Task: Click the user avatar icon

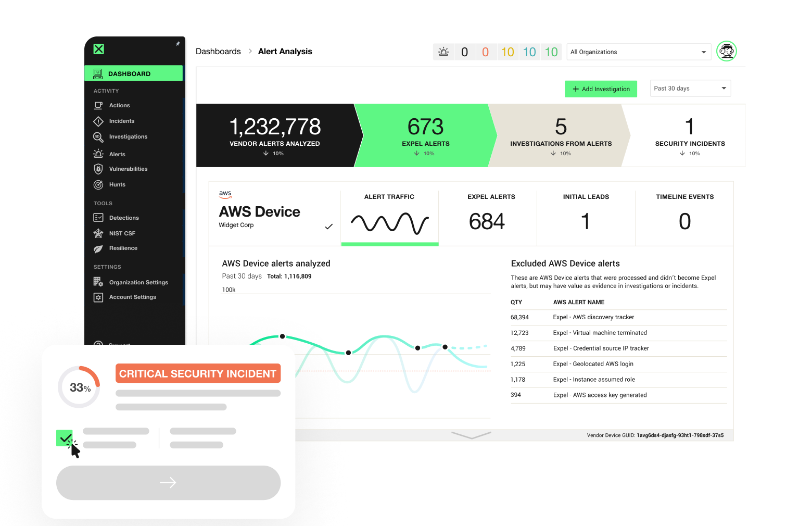Action: click(726, 52)
